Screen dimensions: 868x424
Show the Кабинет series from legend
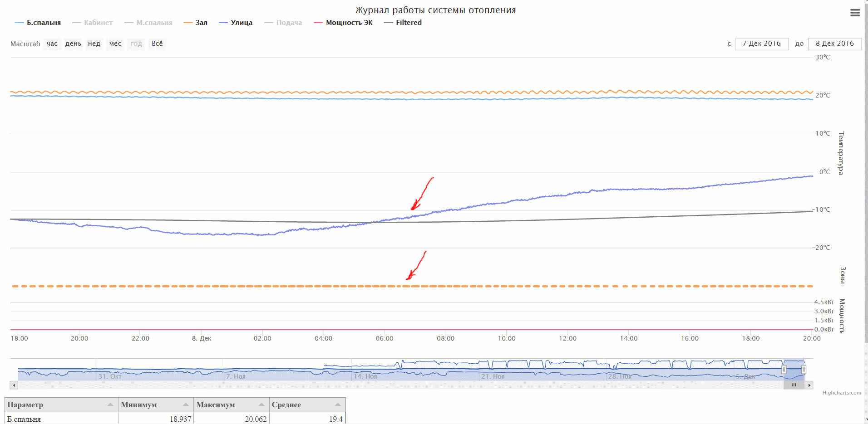pos(93,23)
